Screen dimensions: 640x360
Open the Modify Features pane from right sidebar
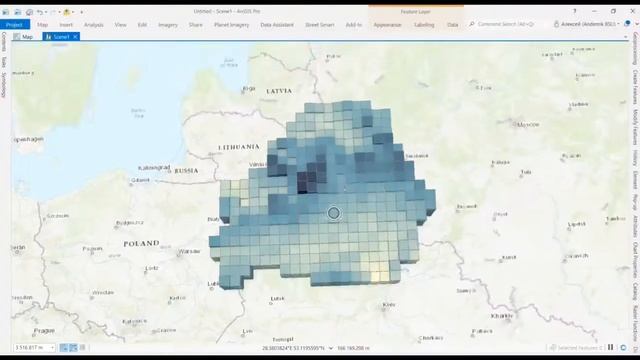coord(635,127)
